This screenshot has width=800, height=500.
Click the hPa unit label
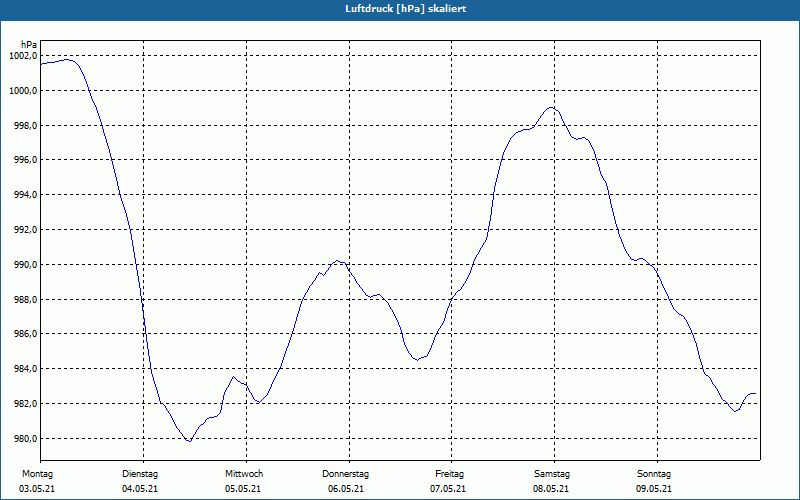[x=29, y=44]
